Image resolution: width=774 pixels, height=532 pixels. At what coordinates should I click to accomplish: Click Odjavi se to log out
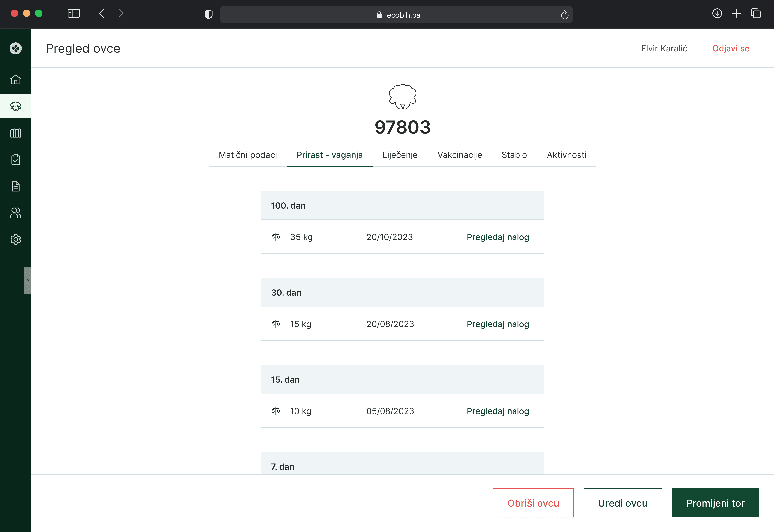[731, 48]
